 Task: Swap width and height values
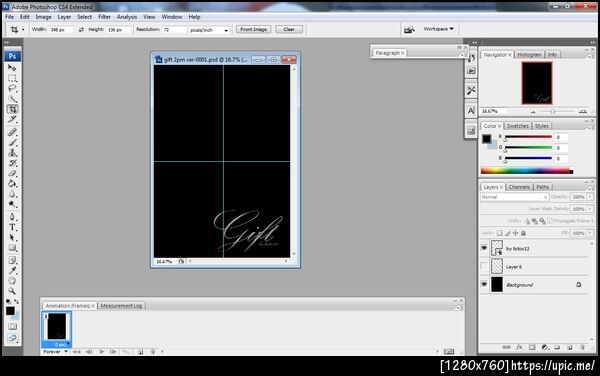81,29
